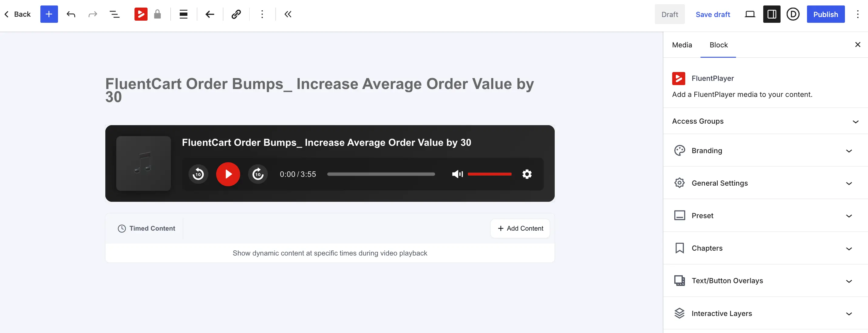The width and height of the screenshot is (868, 333).
Task: Skip forward 10 seconds in the audio
Action: pyautogui.click(x=258, y=174)
